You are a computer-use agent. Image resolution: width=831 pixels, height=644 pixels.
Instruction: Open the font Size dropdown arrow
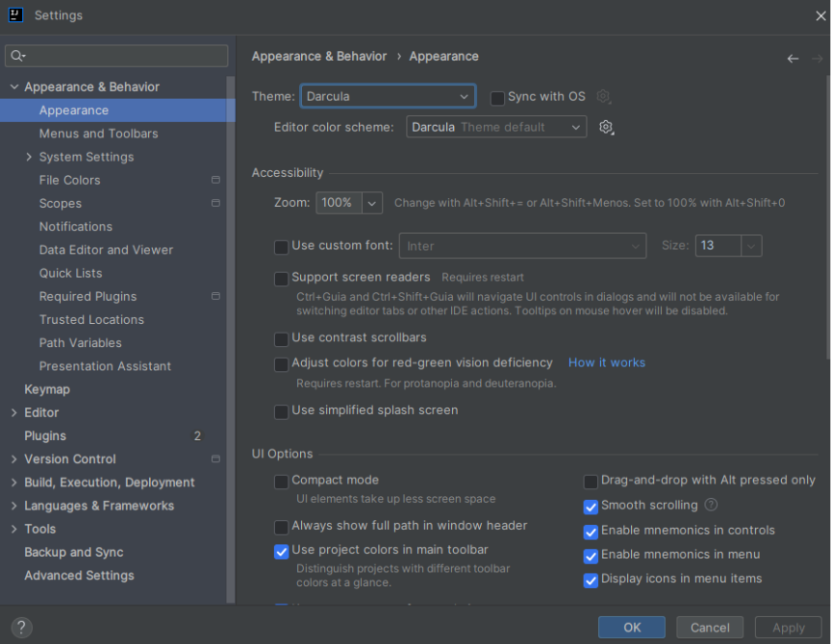click(751, 246)
